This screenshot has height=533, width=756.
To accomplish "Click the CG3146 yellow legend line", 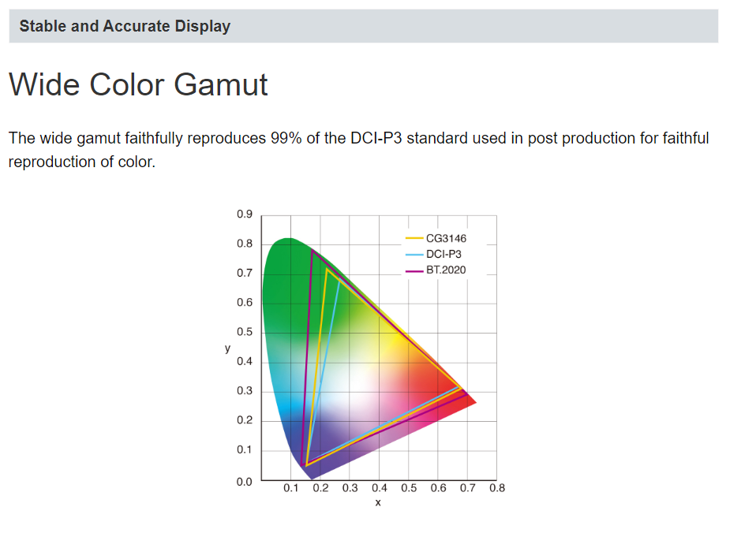I will (x=414, y=239).
